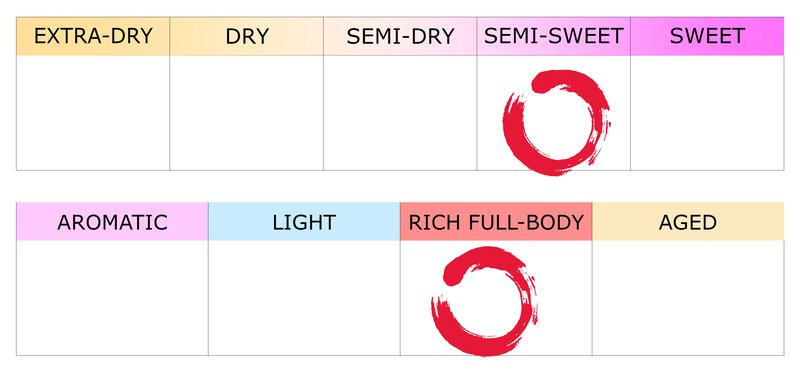The width and height of the screenshot is (800, 371).
Task: Click the AROMATIC header
Action: pyautogui.click(x=112, y=221)
